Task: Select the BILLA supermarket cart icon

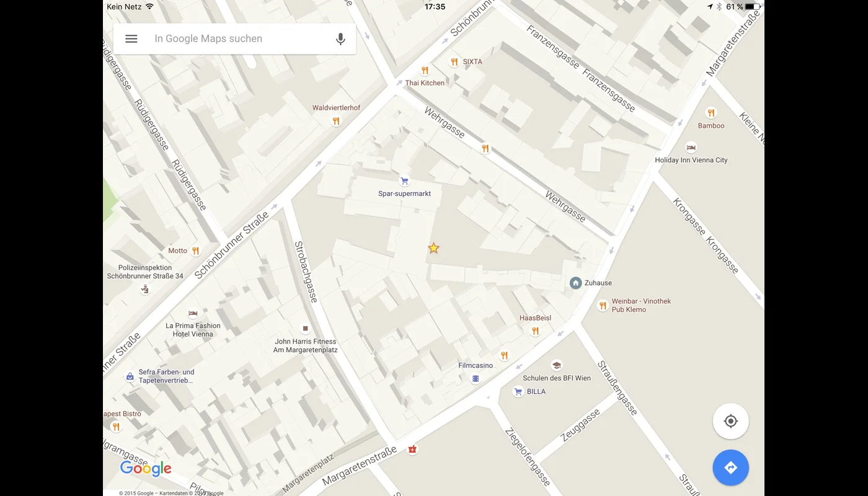Action: pos(518,392)
